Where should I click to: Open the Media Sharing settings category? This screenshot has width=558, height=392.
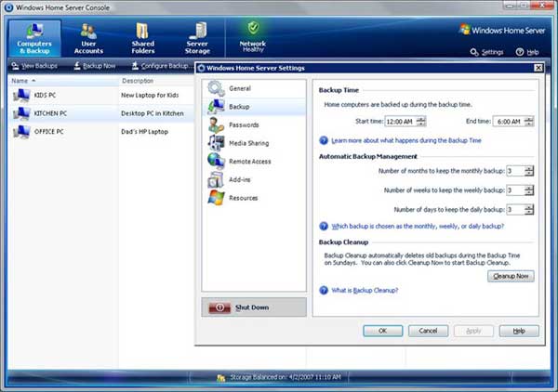[x=254, y=143]
